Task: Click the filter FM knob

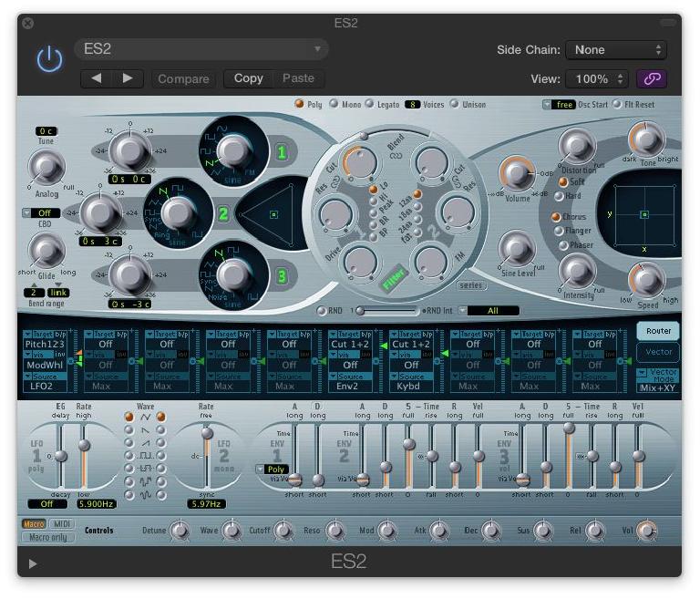Action: (x=431, y=262)
